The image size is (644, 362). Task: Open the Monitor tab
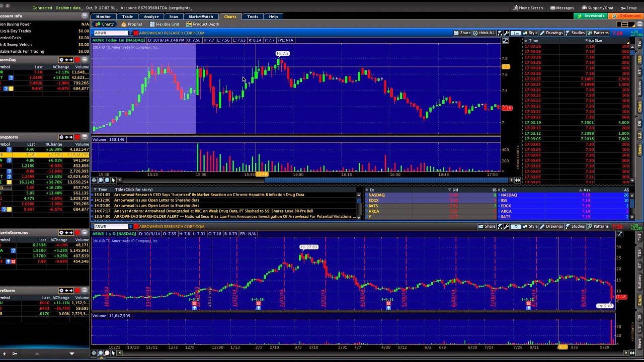(x=103, y=17)
